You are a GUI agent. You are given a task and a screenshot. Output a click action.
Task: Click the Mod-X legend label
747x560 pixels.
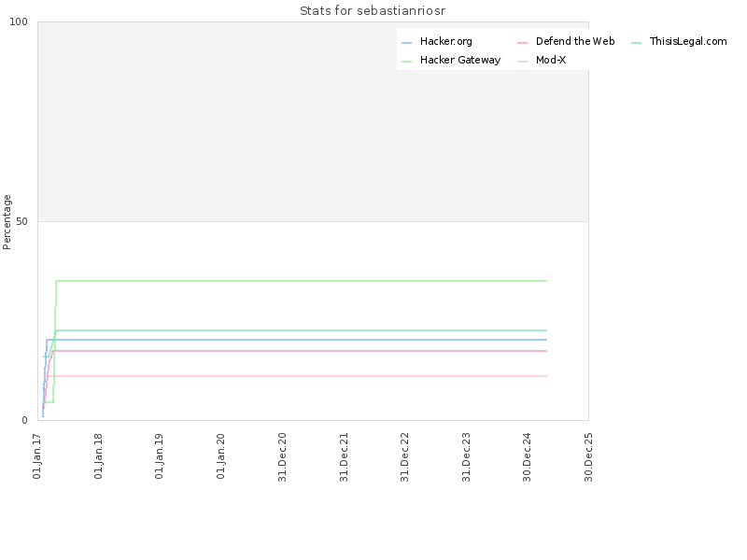tap(551, 60)
